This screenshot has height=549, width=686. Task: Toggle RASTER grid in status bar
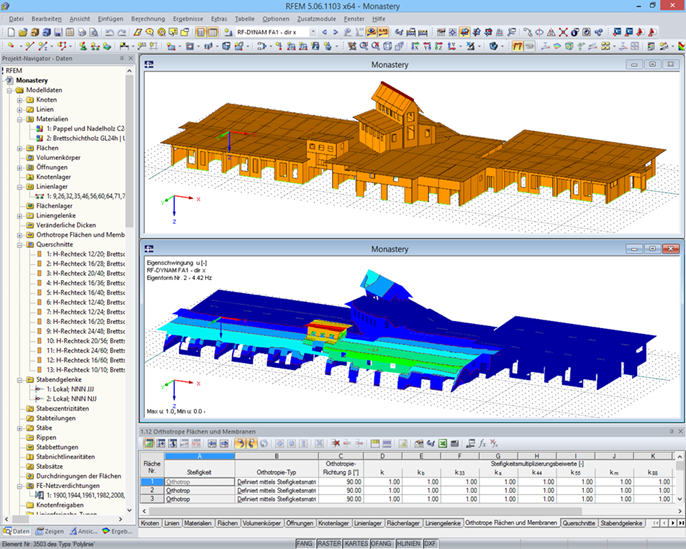click(x=329, y=543)
